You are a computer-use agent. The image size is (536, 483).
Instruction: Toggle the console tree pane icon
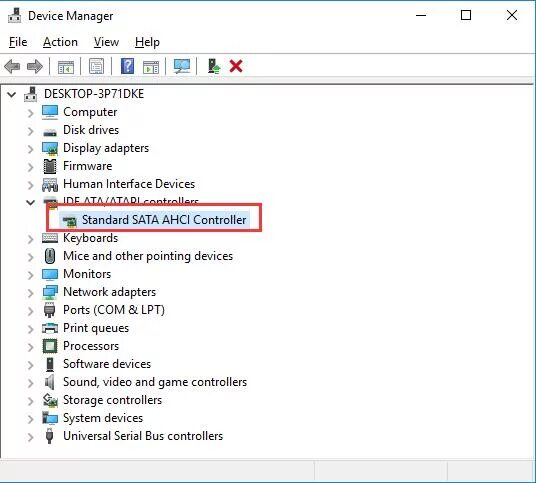coord(66,66)
